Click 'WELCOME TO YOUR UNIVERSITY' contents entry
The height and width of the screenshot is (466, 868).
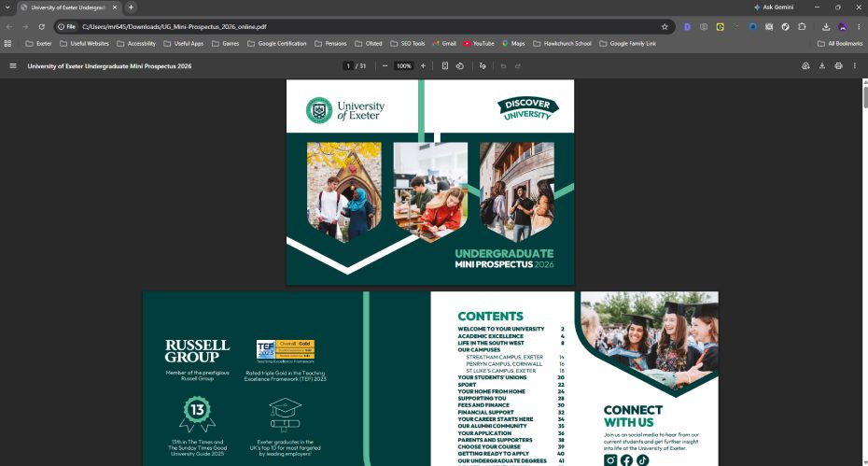point(501,329)
